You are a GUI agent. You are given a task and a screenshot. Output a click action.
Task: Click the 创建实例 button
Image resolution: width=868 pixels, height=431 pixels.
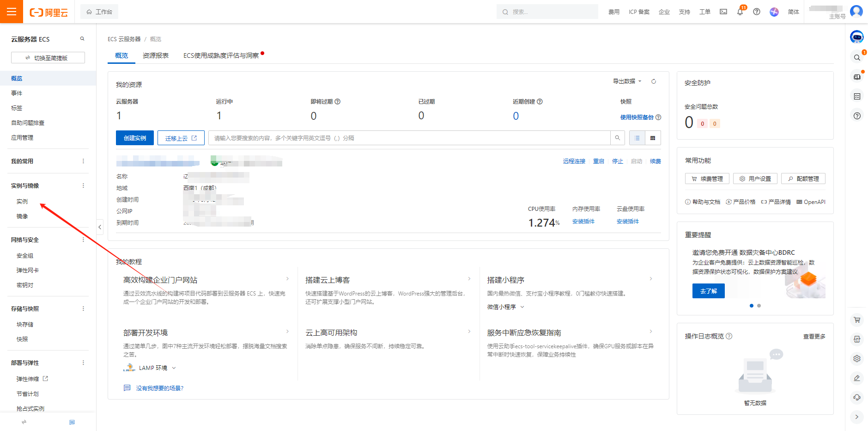click(134, 137)
